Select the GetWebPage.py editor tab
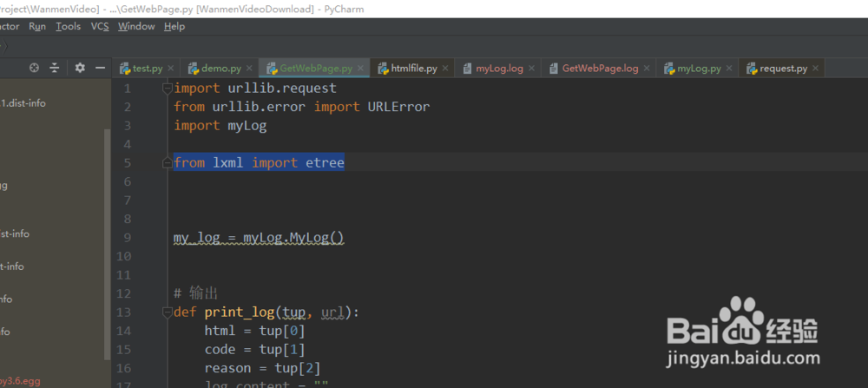 (314, 69)
